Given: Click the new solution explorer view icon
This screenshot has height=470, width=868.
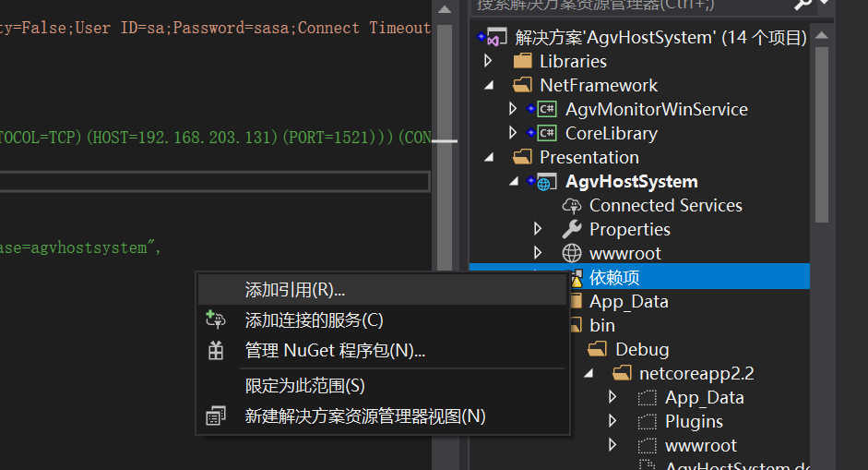Looking at the screenshot, I should tap(215, 416).
